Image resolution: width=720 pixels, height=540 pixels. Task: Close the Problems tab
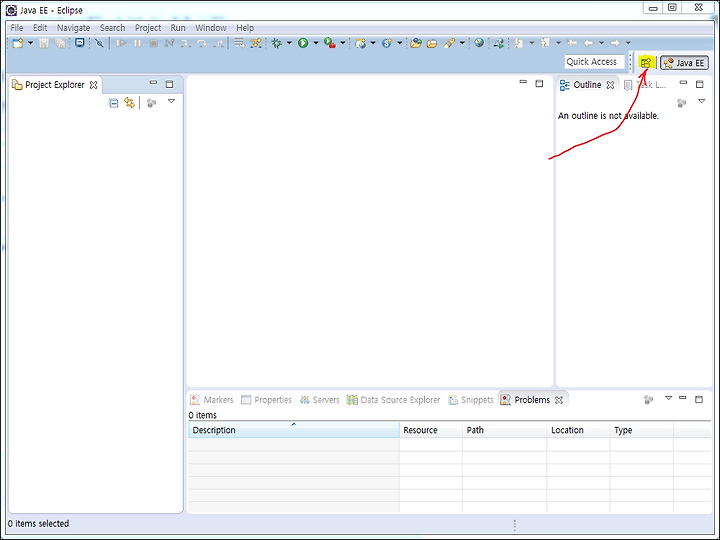[559, 400]
